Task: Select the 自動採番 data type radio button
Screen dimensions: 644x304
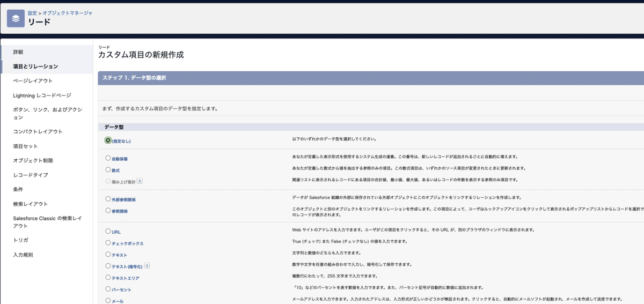Action: click(108, 158)
